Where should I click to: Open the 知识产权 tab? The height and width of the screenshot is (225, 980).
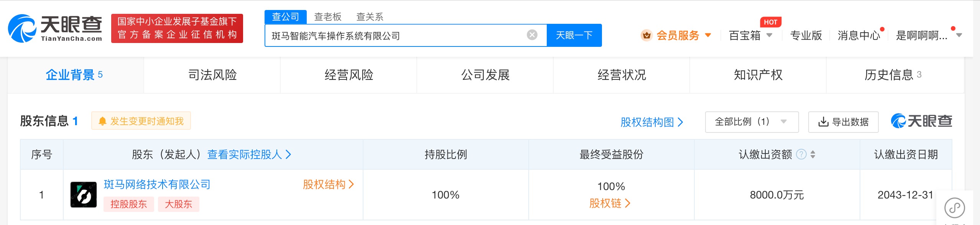pyautogui.click(x=758, y=75)
